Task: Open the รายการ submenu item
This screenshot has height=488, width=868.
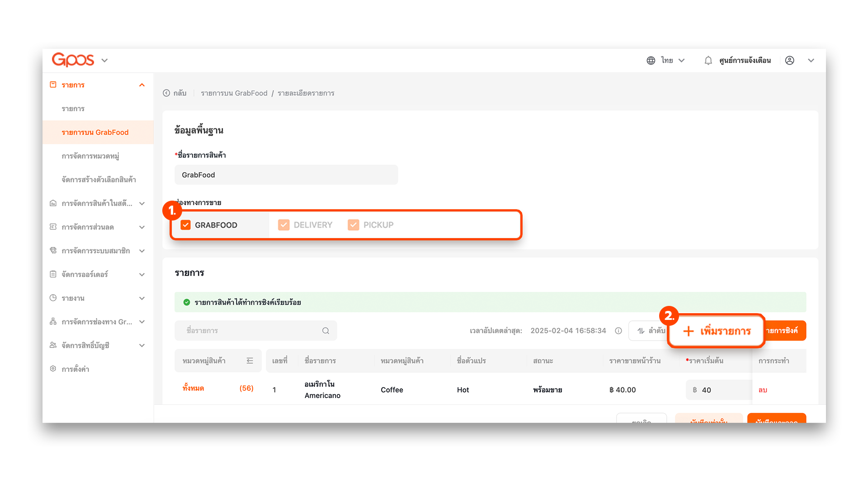Action: (73, 108)
